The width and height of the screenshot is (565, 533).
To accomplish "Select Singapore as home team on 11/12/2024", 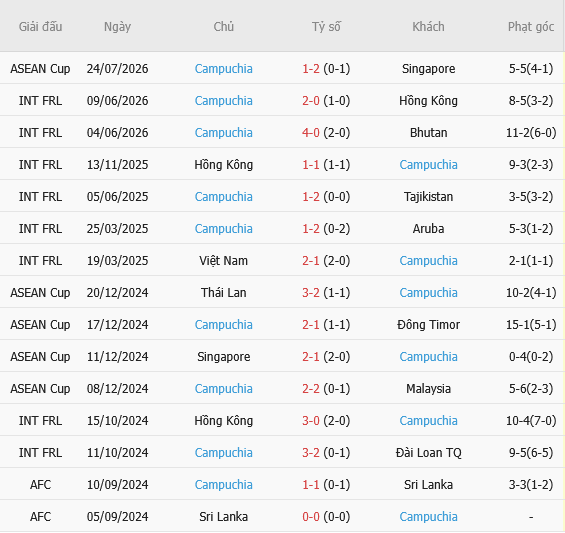I will tap(223, 357).
